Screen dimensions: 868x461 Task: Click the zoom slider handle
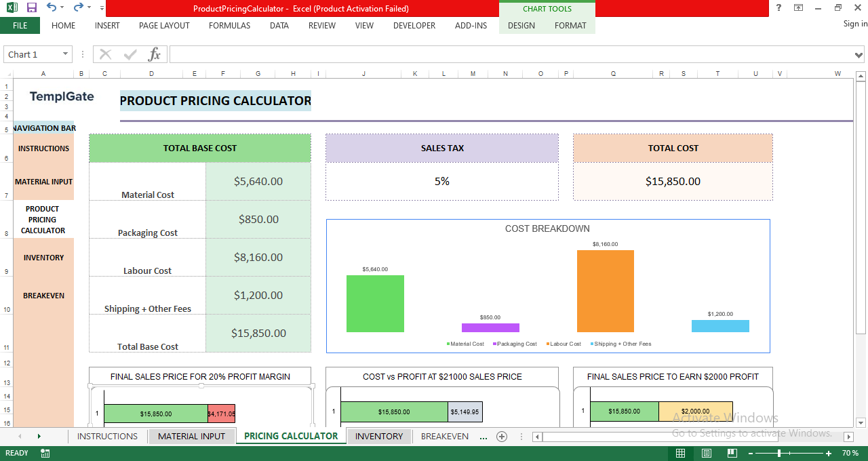[779, 453]
